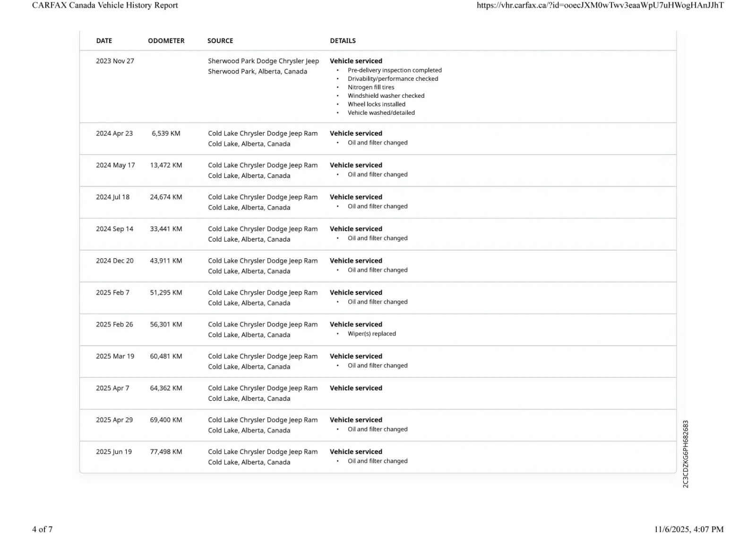Click the odometer reading '33,441 KM'
Image resolution: width=756 pixels, height=534 pixels.
pos(166,229)
